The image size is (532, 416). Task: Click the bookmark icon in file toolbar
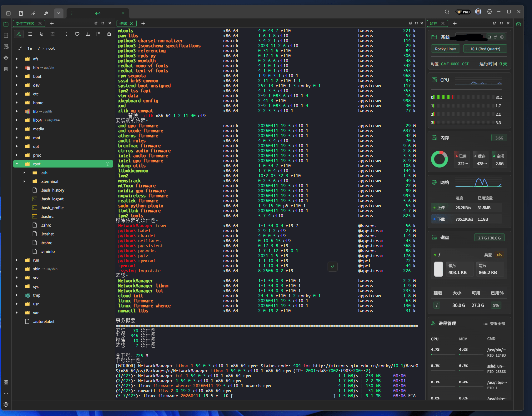coord(98,34)
